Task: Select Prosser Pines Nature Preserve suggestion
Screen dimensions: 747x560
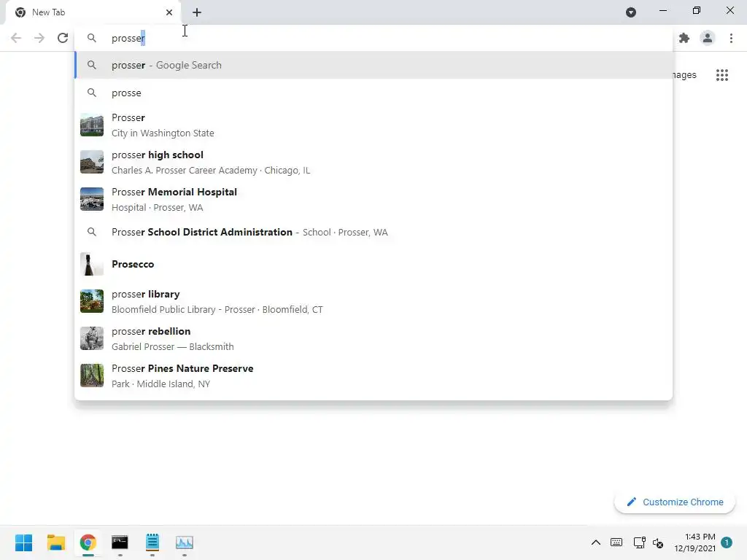Action: click(373, 376)
